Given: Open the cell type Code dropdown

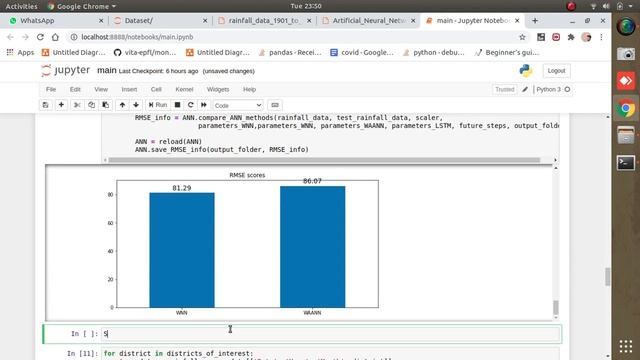Looking at the screenshot, I should (x=238, y=105).
